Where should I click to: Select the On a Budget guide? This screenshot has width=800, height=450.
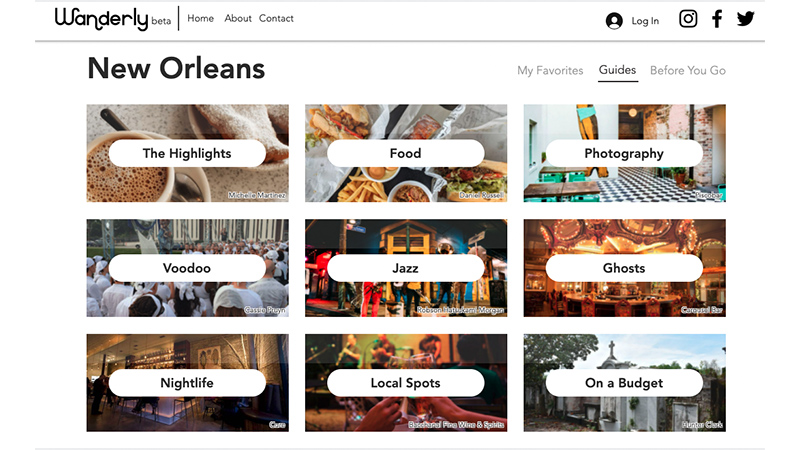[x=624, y=383]
